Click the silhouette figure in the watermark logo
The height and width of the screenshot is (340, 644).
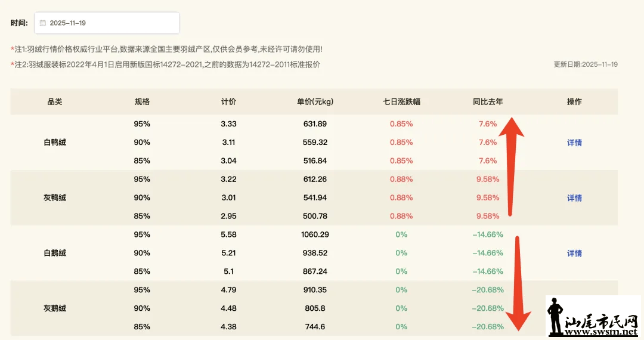tap(556, 315)
